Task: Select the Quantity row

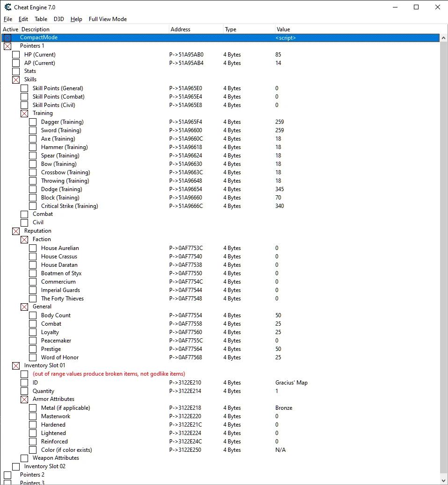Action: (220, 391)
